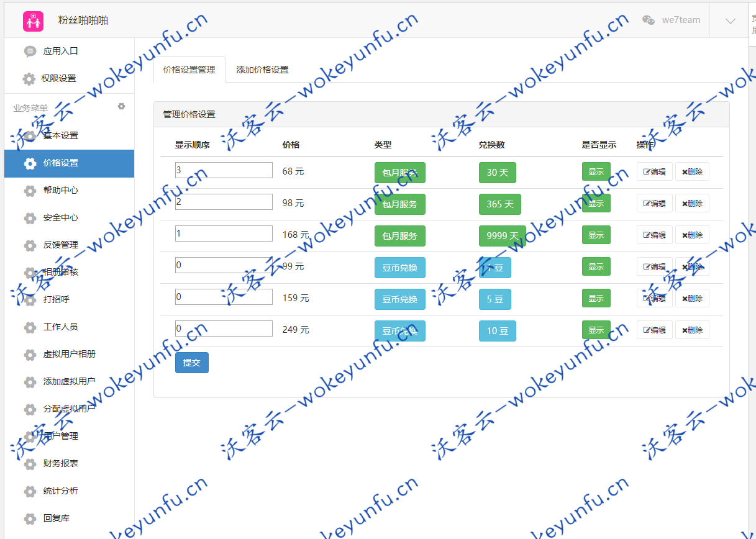756x539 pixels.
Task: Click the 365 天 badge
Action: point(500,204)
